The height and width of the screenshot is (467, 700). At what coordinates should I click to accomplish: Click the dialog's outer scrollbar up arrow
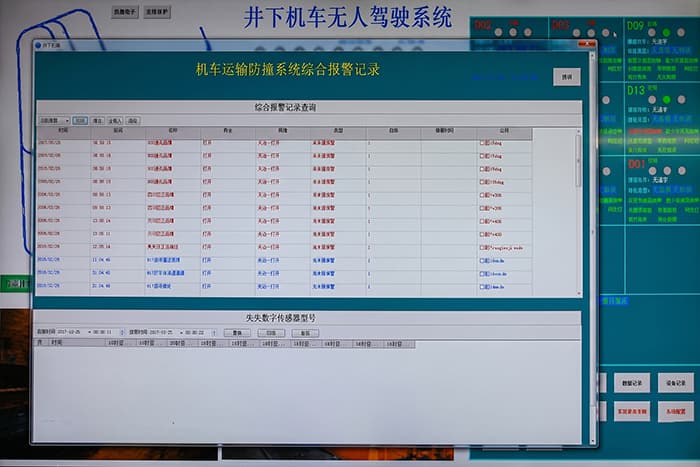pos(592,55)
